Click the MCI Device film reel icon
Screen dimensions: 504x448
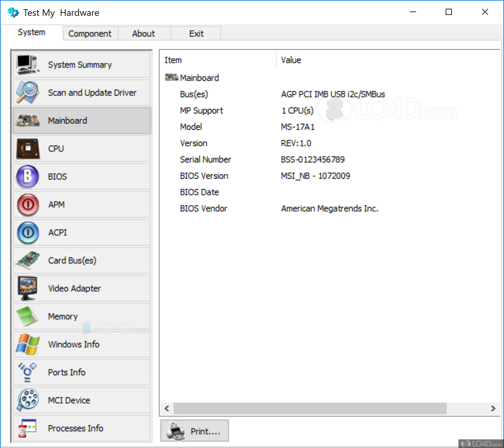[x=28, y=400]
